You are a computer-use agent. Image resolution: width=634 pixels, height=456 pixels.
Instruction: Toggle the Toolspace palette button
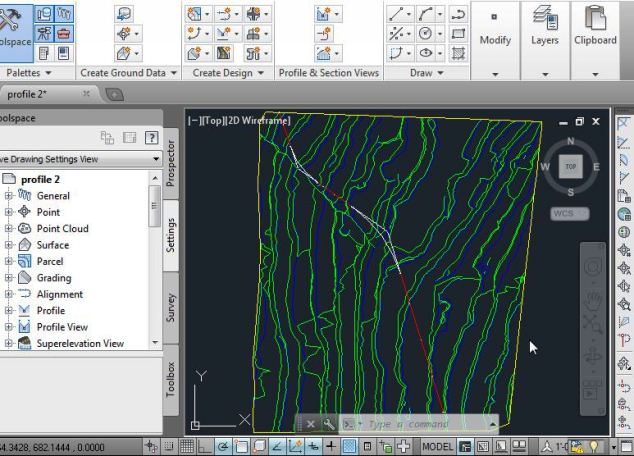[x=15, y=33]
